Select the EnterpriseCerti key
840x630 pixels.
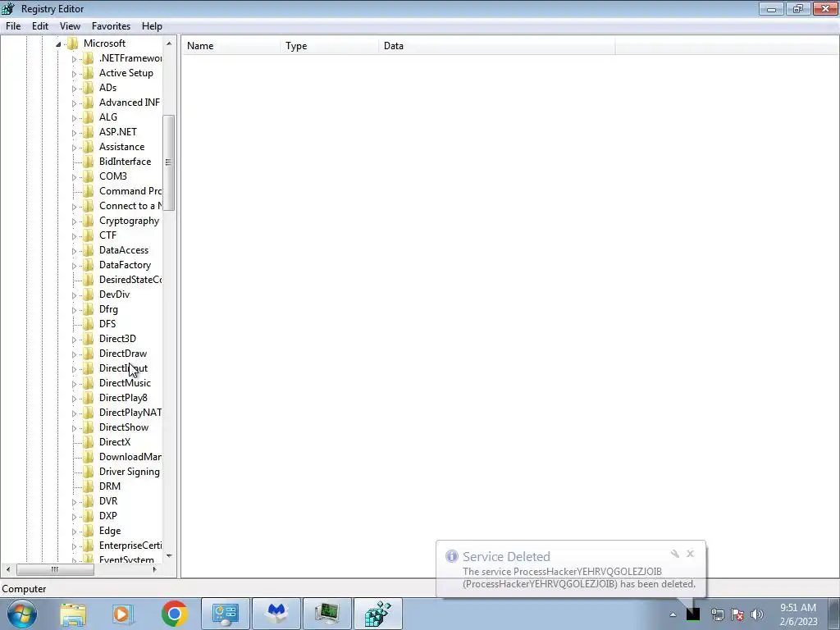130,546
